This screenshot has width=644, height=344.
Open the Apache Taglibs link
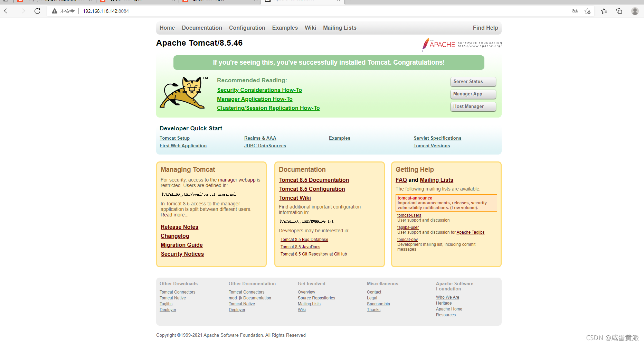[x=471, y=232]
